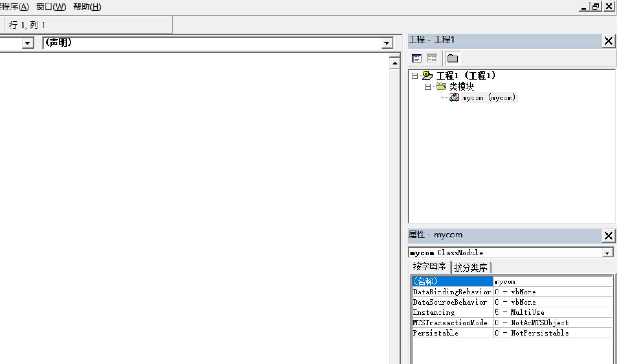The width and height of the screenshot is (621, 364).
Task: Open the (声明) procedure dropdown
Action: [x=387, y=43]
